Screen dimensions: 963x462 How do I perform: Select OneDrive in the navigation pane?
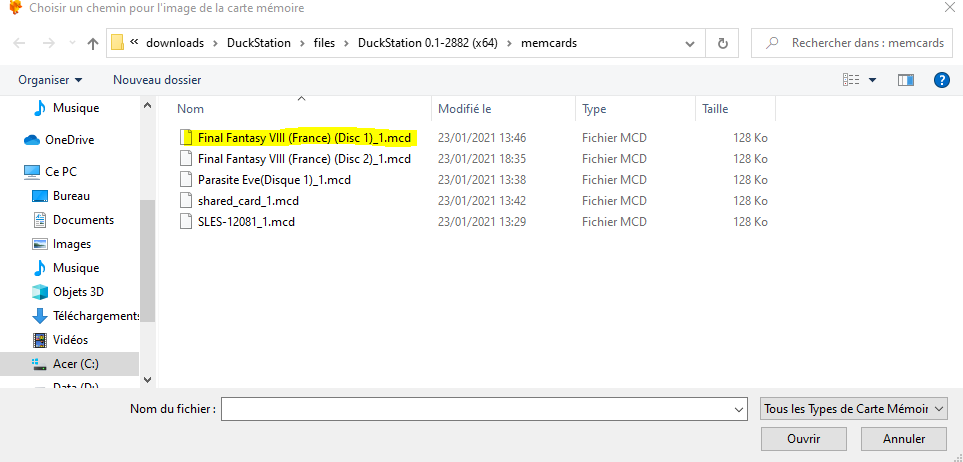(x=69, y=140)
